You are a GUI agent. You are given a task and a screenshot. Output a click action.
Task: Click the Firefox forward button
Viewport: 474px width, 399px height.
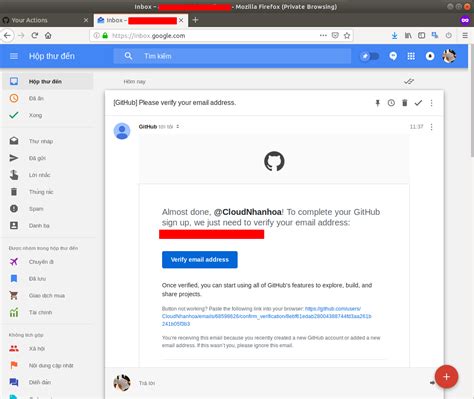[x=21, y=35]
